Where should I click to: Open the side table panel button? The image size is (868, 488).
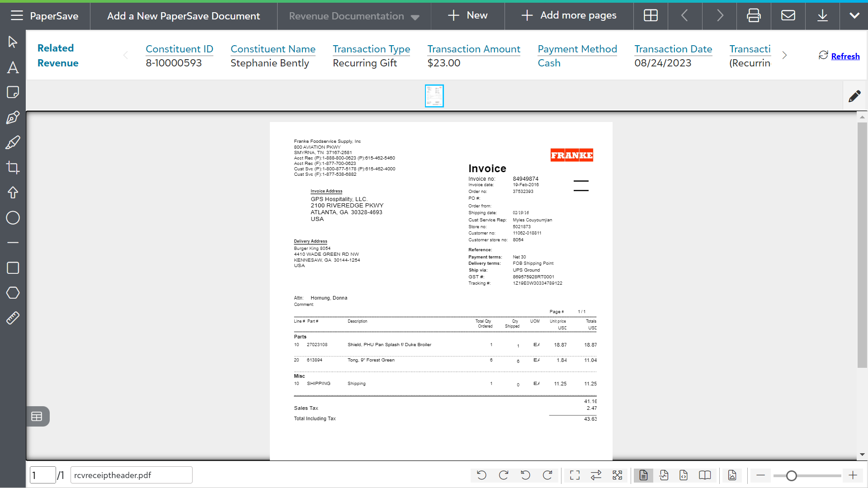tap(37, 417)
